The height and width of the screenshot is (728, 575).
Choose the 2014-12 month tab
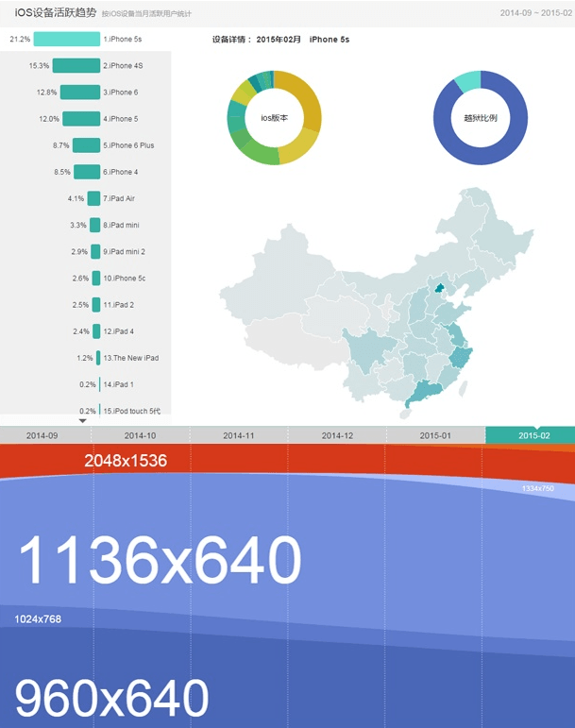[x=336, y=435]
